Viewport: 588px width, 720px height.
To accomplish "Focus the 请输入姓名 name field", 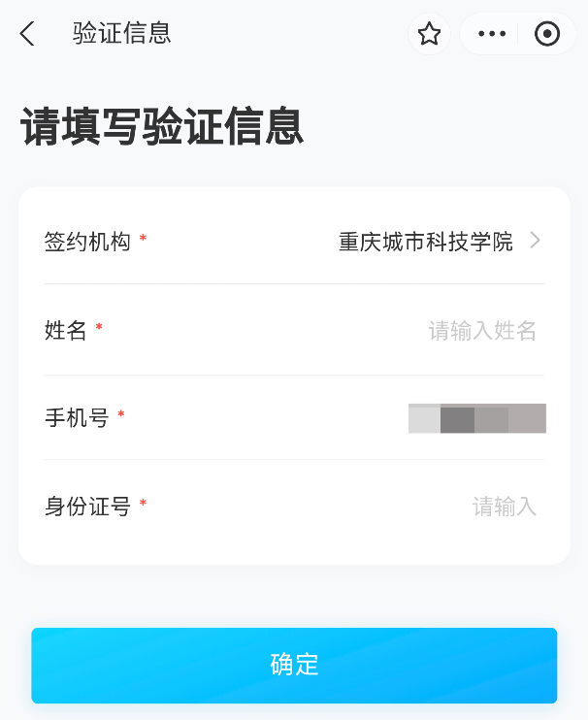I will pyautogui.click(x=482, y=330).
